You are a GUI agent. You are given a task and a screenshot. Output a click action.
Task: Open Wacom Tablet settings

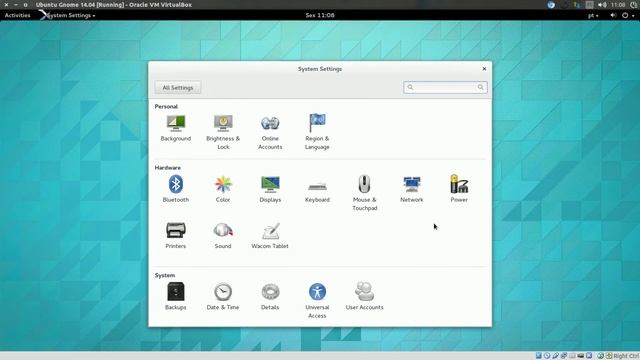coord(270,236)
